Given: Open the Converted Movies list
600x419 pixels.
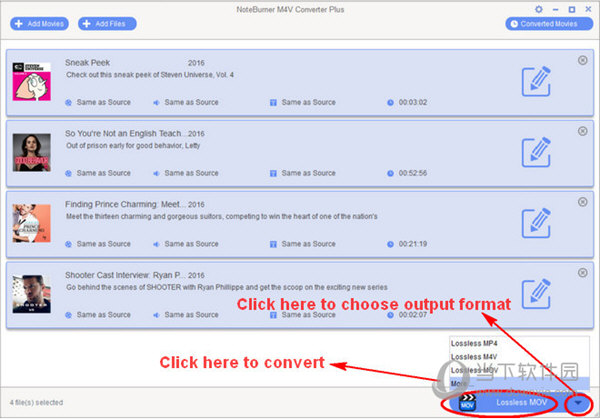Looking at the screenshot, I should (x=549, y=24).
